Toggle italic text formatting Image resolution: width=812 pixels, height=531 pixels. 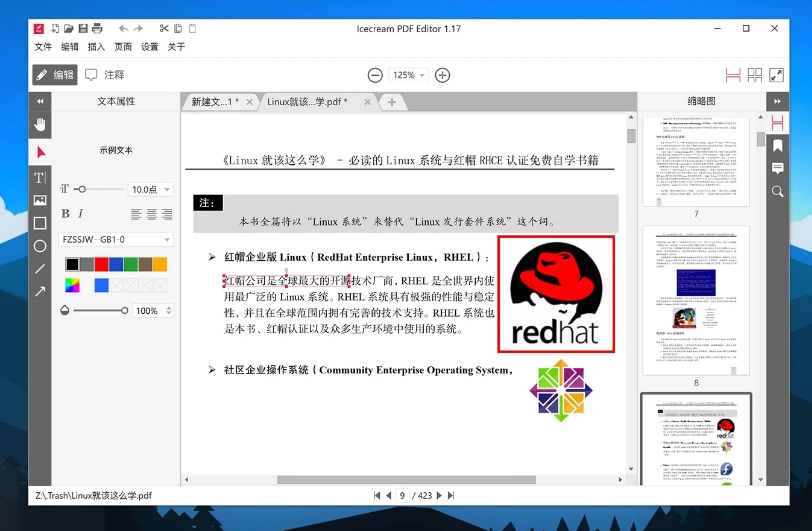point(80,214)
